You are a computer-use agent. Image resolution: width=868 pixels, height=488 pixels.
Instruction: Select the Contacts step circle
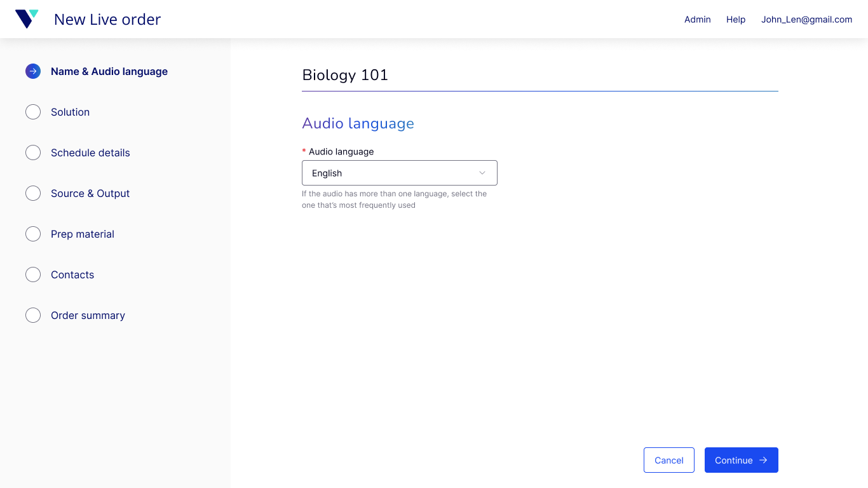(x=33, y=274)
